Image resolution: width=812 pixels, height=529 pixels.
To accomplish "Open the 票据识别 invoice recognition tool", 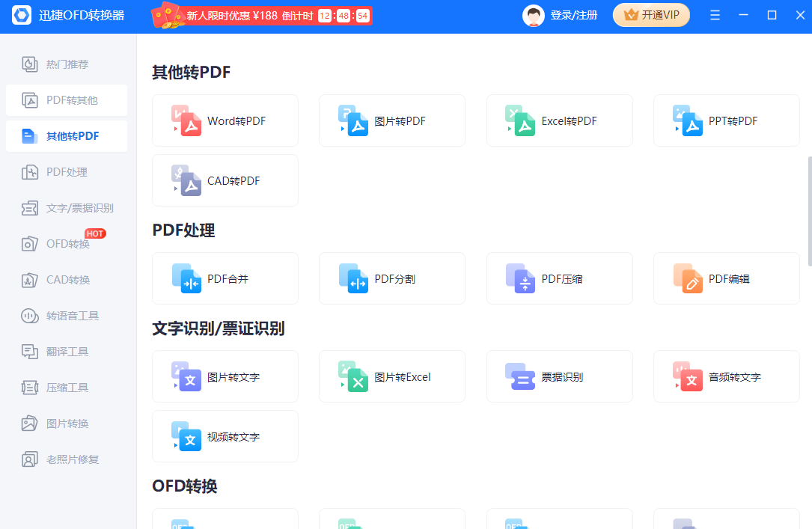I will (x=559, y=376).
